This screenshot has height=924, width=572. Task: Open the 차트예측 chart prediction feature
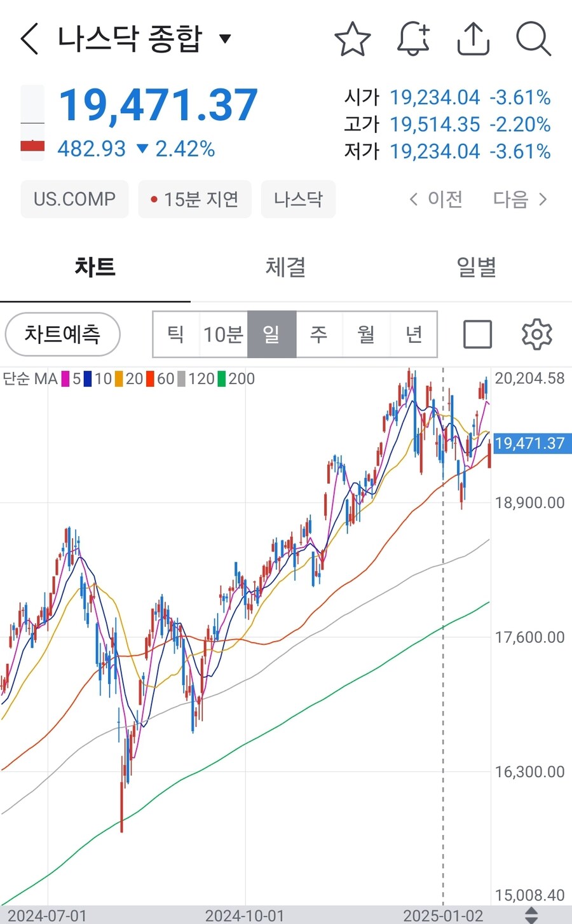pos(62,334)
